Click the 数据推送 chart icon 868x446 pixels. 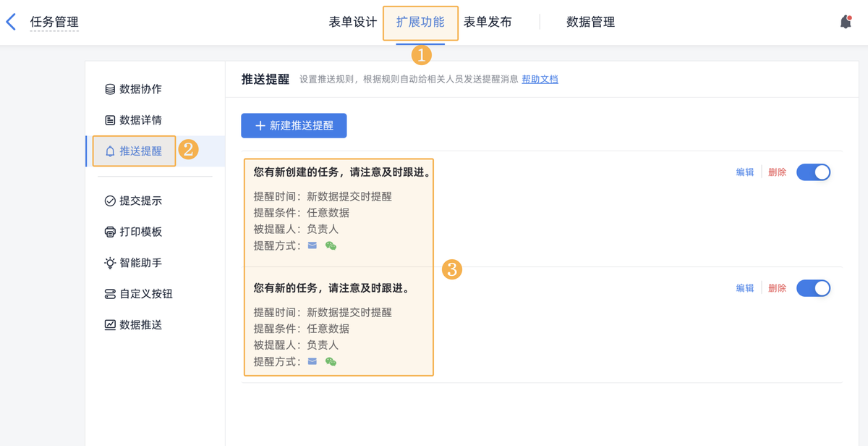pyautogui.click(x=110, y=325)
